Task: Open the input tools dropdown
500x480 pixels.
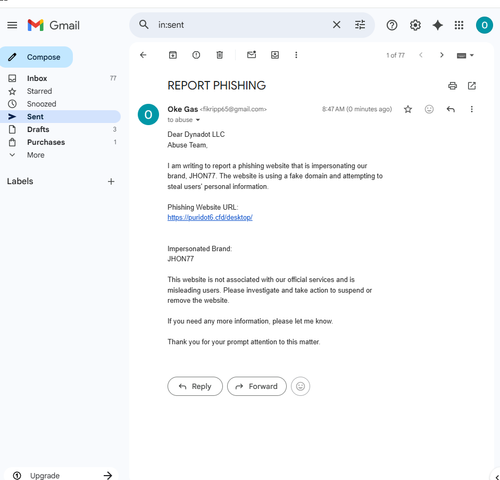Action: click(465, 55)
